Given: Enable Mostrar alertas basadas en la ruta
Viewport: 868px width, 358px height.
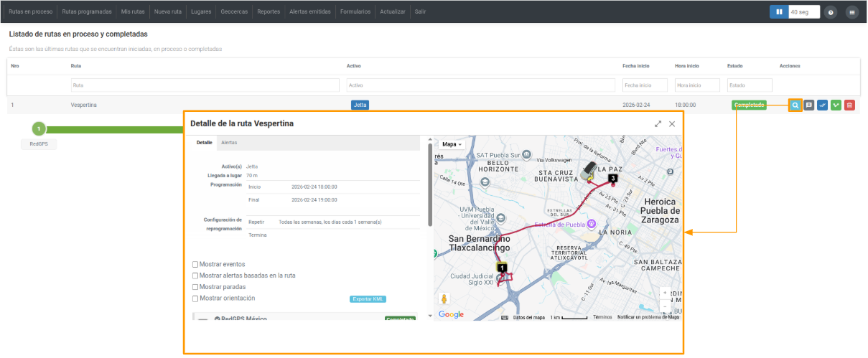Looking at the screenshot, I should tap(195, 275).
